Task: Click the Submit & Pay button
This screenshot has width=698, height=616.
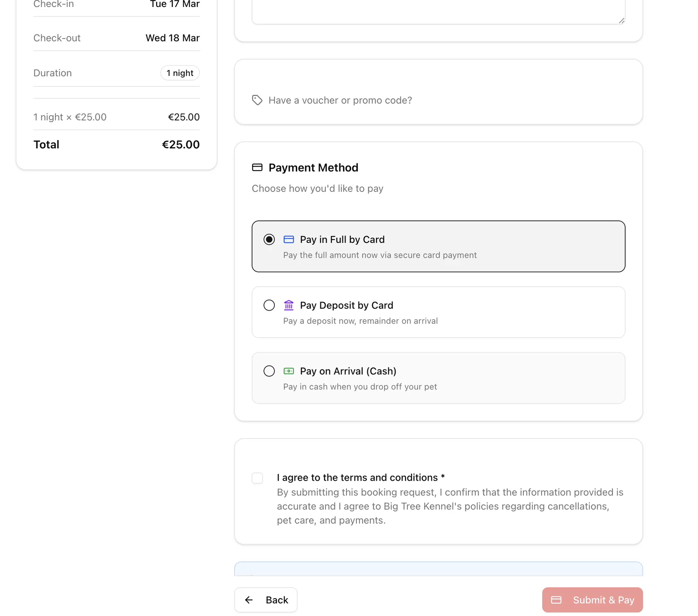Action: tap(592, 600)
